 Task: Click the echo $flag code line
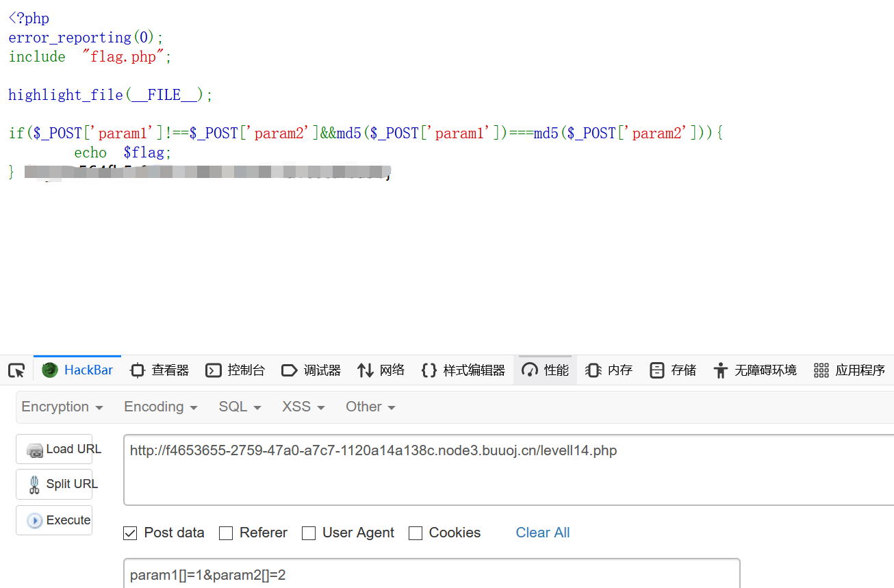(x=123, y=152)
